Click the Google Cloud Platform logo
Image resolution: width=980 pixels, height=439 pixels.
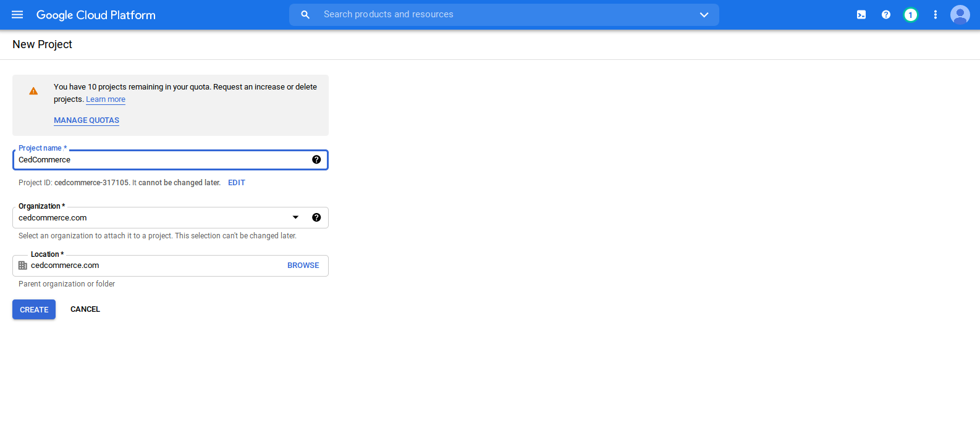96,15
